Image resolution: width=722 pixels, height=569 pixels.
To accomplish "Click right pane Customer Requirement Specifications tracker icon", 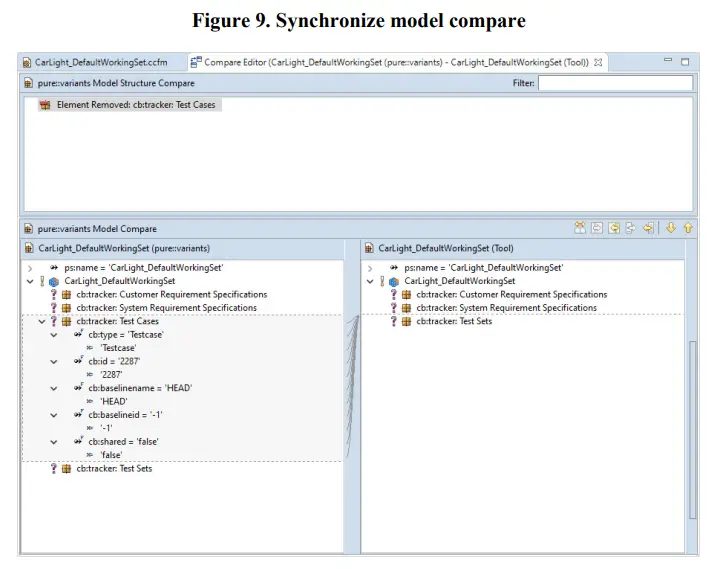I will (x=406, y=295).
